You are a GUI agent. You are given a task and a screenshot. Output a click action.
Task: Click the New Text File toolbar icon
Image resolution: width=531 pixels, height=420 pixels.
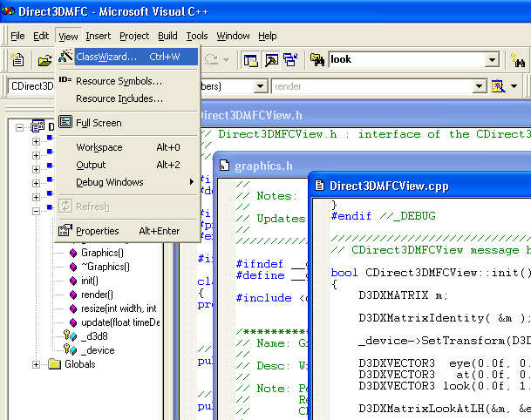point(17,60)
